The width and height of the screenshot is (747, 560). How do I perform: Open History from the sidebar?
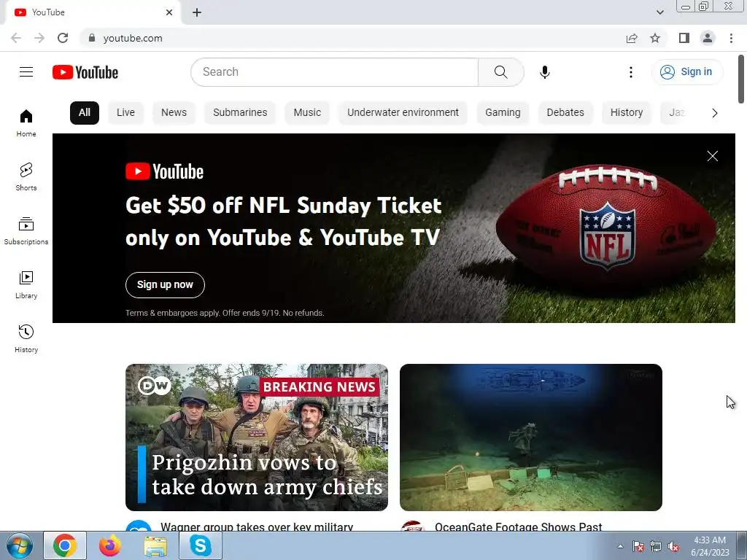(x=26, y=338)
